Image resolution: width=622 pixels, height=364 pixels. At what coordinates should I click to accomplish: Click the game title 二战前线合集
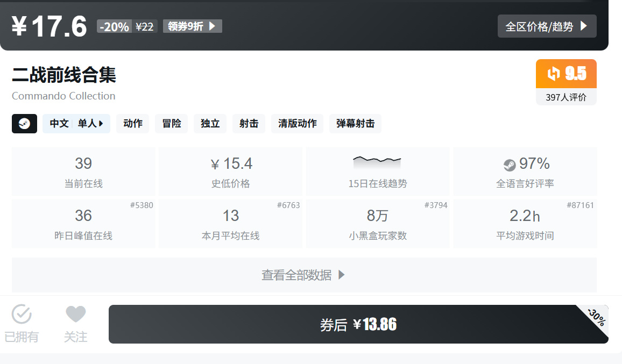point(64,75)
